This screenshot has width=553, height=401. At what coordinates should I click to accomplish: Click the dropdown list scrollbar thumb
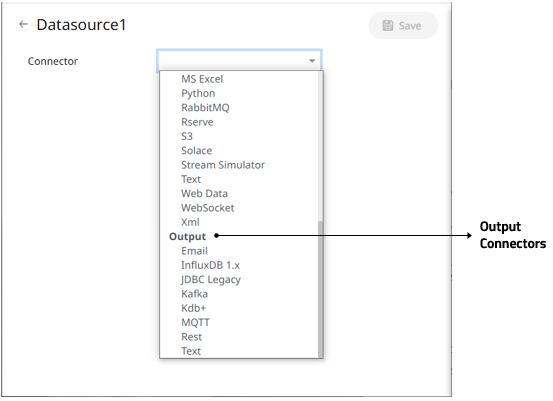pos(320,289)
